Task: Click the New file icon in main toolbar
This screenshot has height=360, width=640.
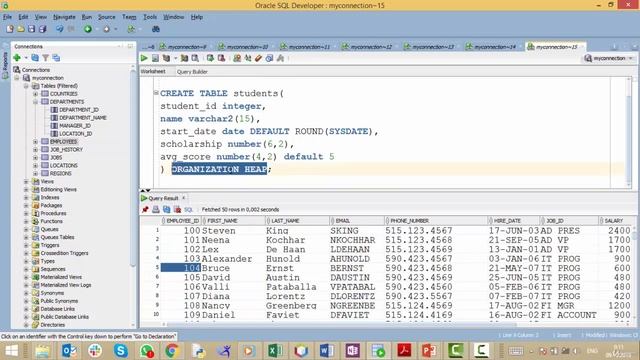Action: (x=10, y=29)
